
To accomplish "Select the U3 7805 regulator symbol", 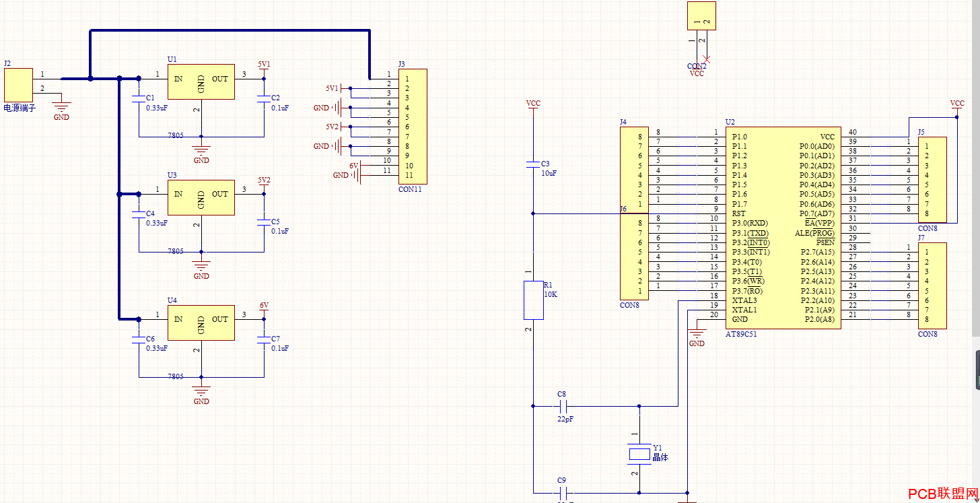I will click(201, 197).
